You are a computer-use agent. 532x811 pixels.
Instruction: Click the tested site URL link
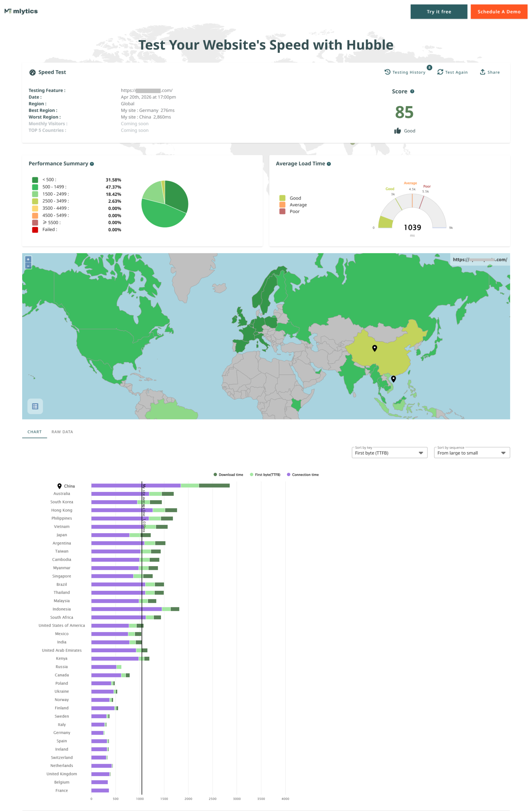click(147, 90)
